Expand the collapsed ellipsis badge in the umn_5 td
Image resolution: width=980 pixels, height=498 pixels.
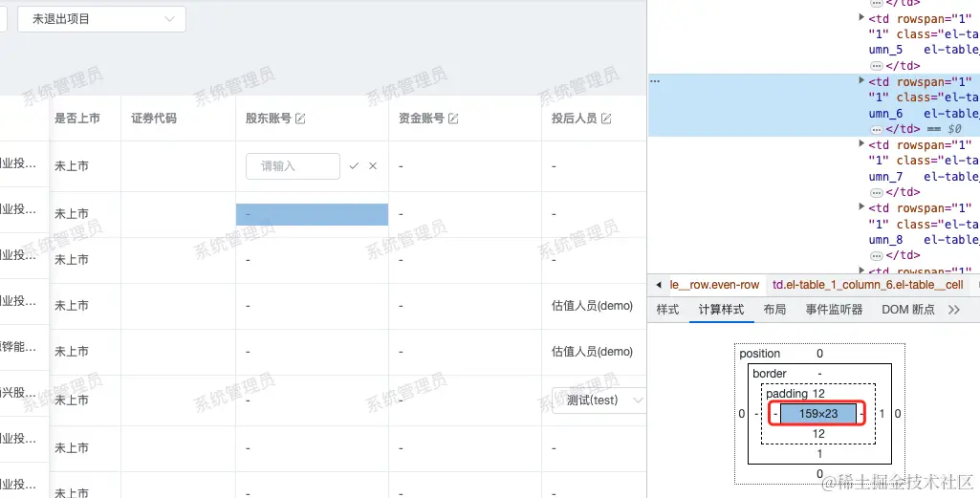click(876, 66)
